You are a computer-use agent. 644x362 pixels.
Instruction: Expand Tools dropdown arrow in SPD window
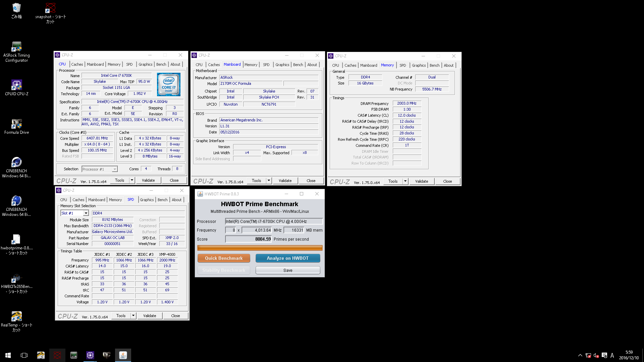coord(133,316)
